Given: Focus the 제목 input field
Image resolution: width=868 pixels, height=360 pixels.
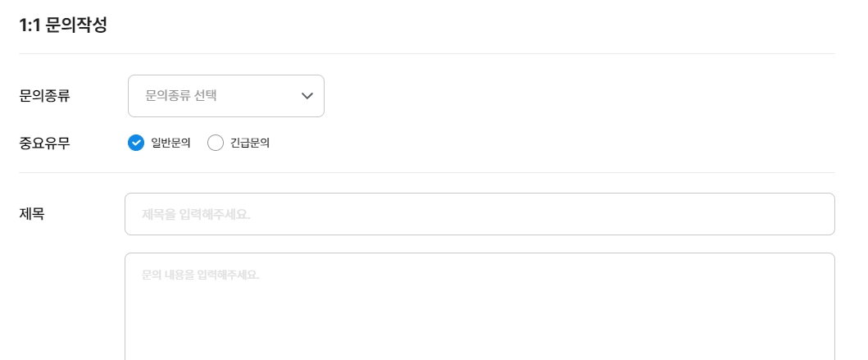Looking at the screenshot, I should point(479,214).
